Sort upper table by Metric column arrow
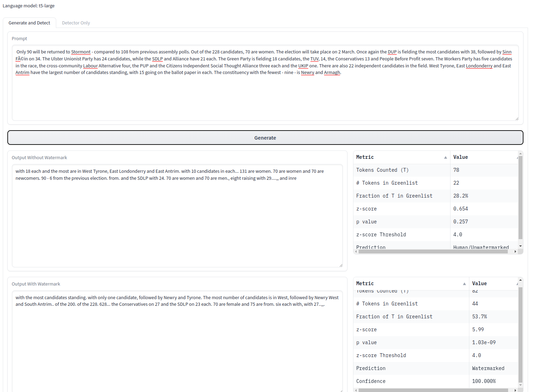This screenshot has width=535, height=392. click(x=446, y=157)
